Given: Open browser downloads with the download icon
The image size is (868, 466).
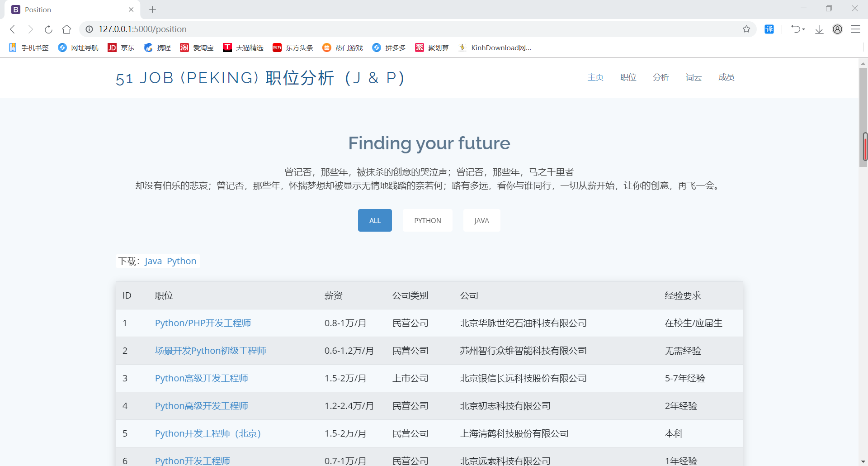Looking at the screenshot, I should tap(818, 29).
